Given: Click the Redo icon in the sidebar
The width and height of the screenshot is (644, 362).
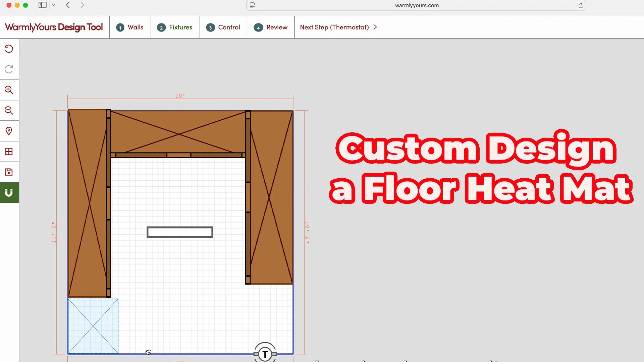Looking at the screenshot, I should (x=9, y=69).
